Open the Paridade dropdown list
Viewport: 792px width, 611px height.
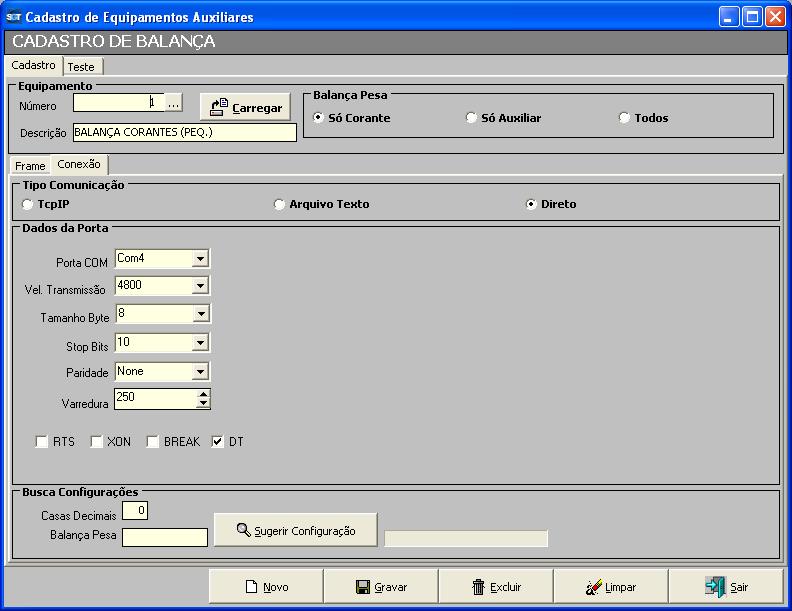[x=200, y=372]
